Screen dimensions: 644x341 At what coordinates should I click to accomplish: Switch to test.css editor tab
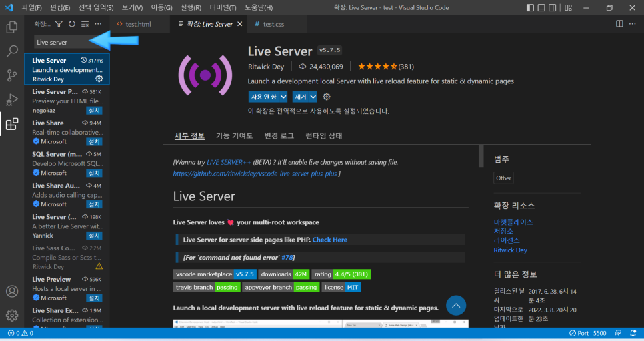pyautogui.click(x=274, y=24)
